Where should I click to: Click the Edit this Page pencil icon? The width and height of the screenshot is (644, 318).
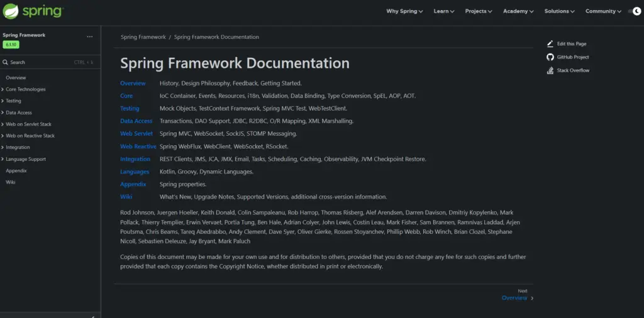pyautogui.click(x=550, y=44)
